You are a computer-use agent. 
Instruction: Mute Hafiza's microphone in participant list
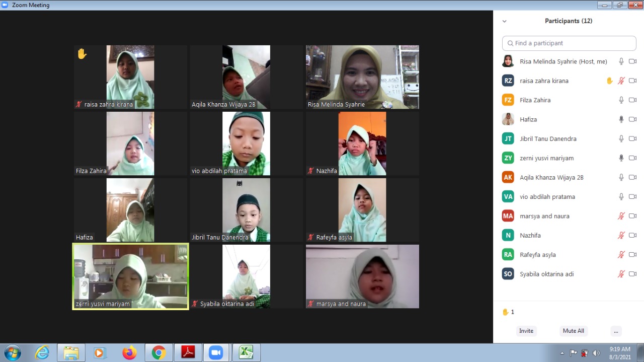pos(621,119)
